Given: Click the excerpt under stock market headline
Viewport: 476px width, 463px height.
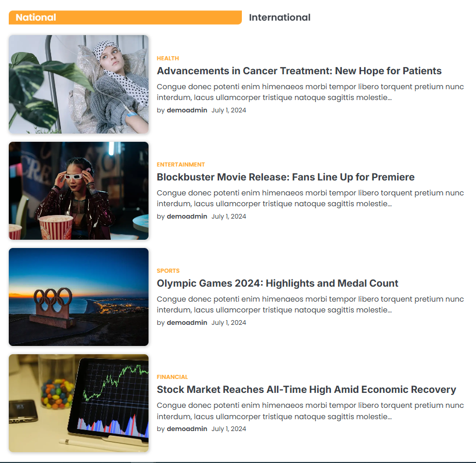Looking at the screenshot, I should (310, 411).
